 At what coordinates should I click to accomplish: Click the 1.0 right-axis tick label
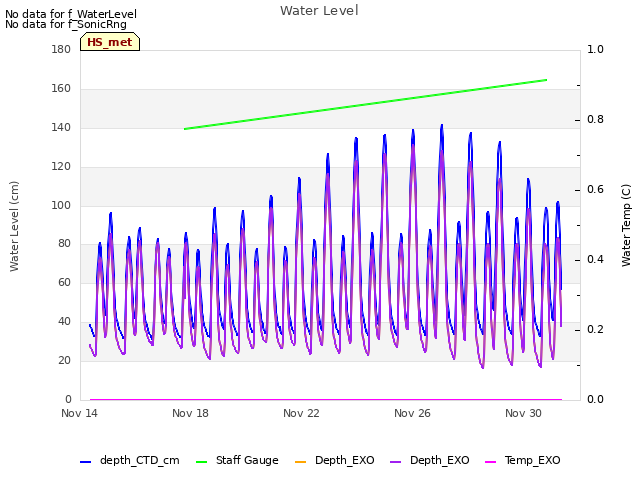point(595,49)
